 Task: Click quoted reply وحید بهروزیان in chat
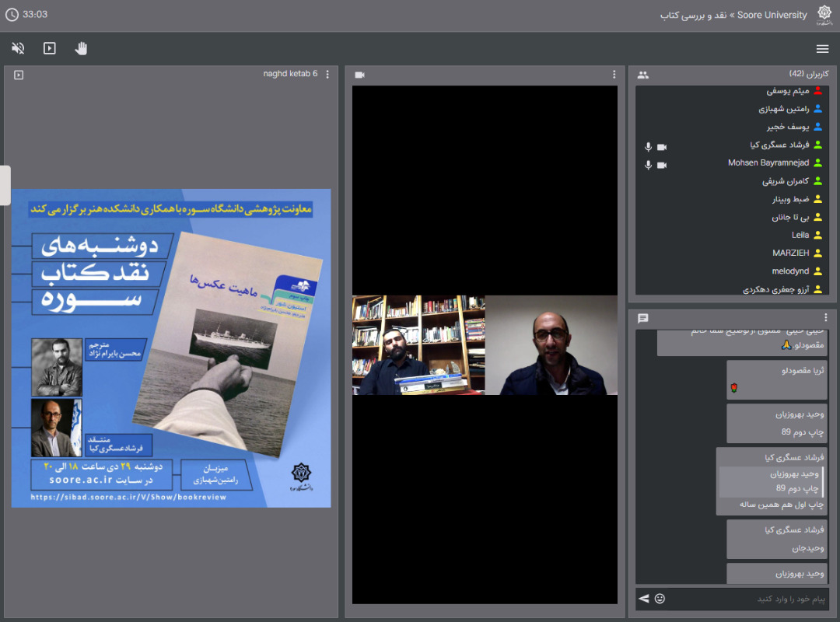(x=771, y=481)
